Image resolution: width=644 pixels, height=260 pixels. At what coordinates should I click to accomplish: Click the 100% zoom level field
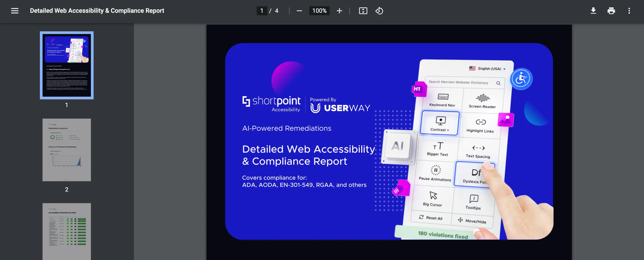(x=319, y=11)
